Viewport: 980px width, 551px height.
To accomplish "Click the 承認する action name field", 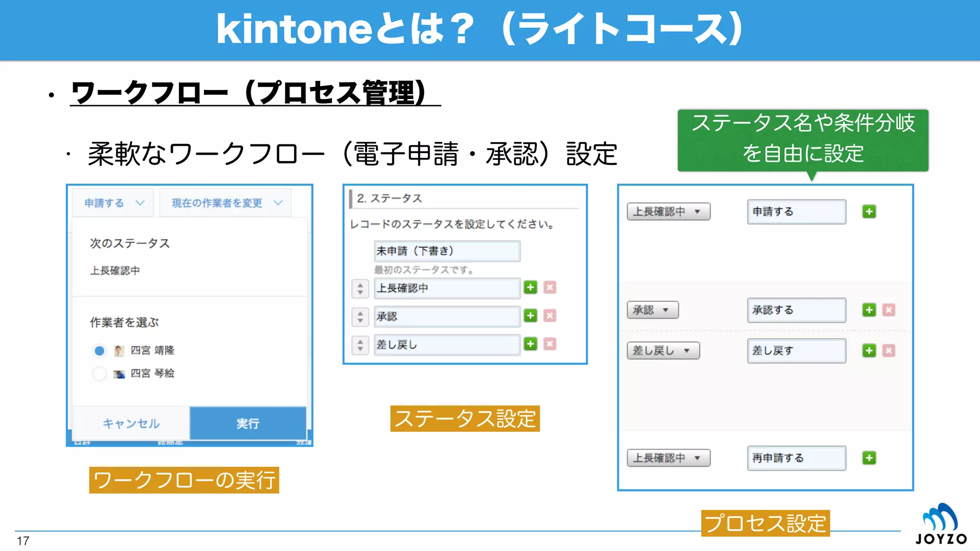I will pyautogui.click(x=797, y=310).
